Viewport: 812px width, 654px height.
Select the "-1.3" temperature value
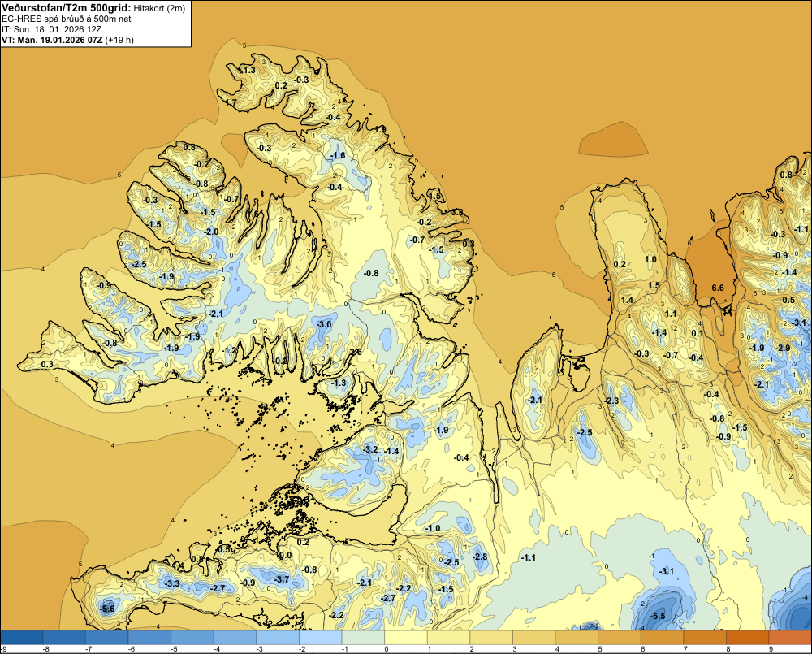(338, 383)
